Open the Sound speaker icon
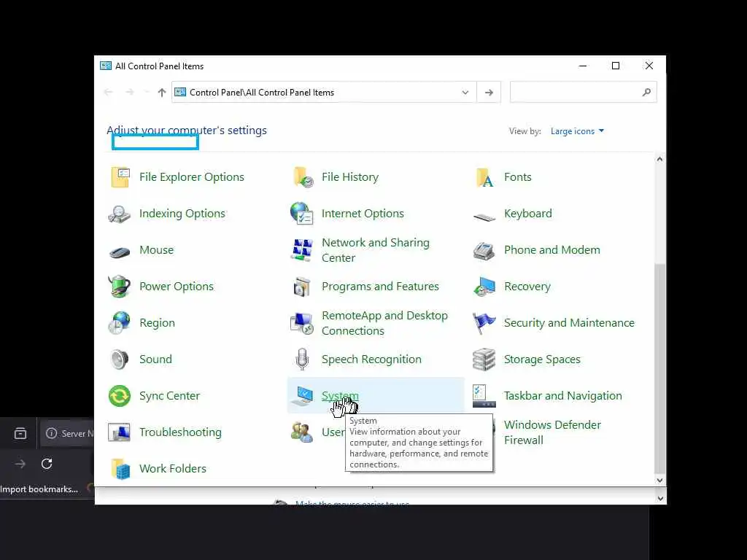 click(x=119, y=359)
